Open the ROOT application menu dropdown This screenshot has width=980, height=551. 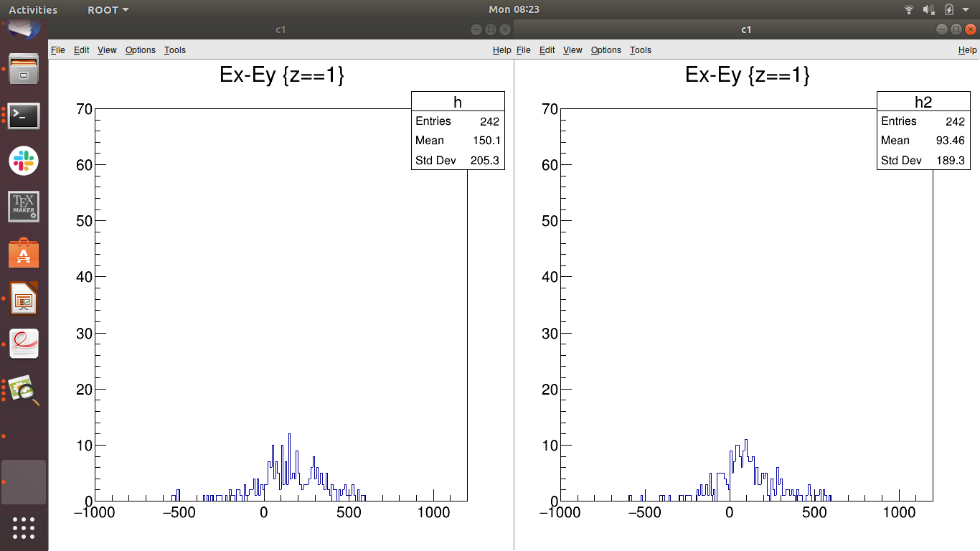108,9
